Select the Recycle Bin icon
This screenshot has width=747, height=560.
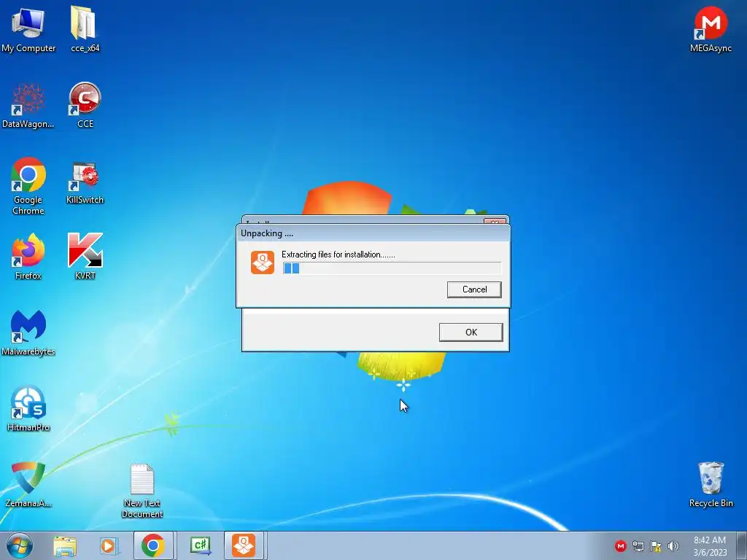click(711, 485)
